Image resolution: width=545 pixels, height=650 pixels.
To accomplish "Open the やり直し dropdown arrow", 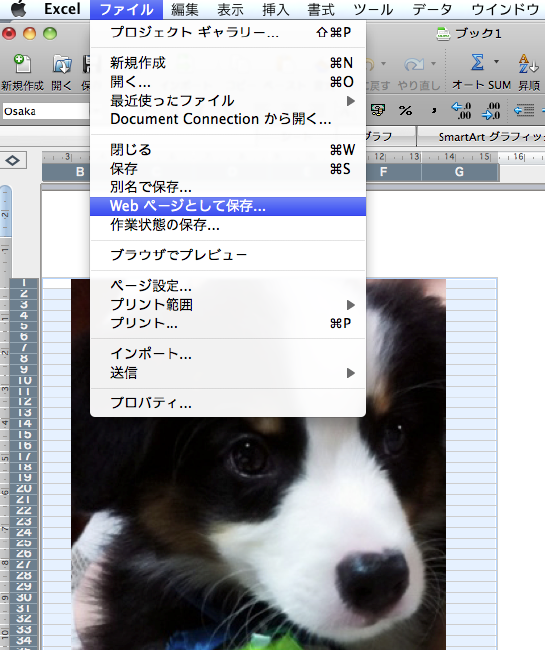I will point(433,64).
